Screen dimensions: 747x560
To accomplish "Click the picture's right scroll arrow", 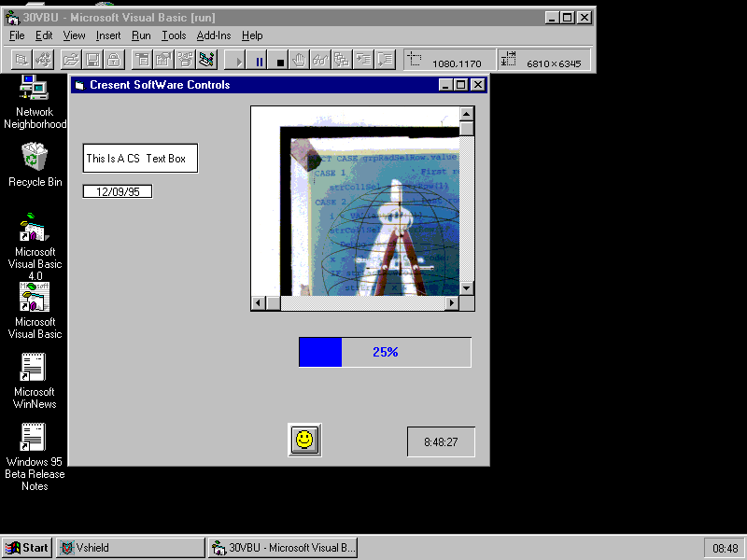I will pos(452,303).
